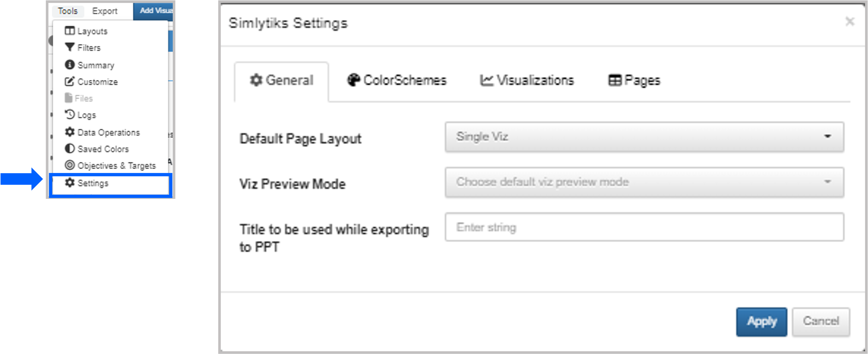Viewport: 868px width, 354px height.
Task: Click the Cancel button
Action: click(x=821, y=321)
